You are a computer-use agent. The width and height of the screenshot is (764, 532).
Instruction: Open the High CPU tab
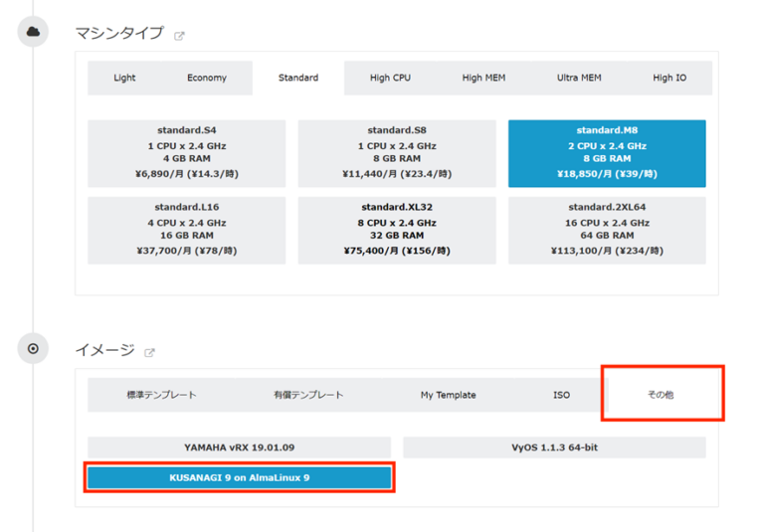click(x=390, y=78)
